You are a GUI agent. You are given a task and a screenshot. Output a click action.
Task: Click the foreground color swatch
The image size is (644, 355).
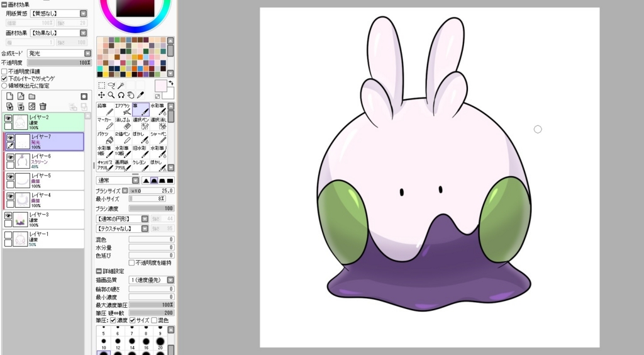coord(160,86)
